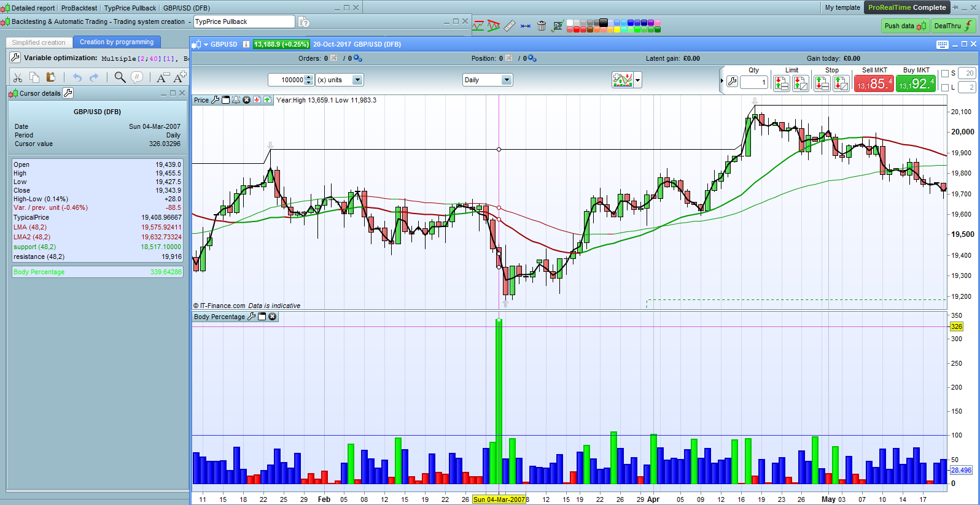Select the ProBacktest tab
The width and height of the screenshot is (980, 505).
coord(79,8)
